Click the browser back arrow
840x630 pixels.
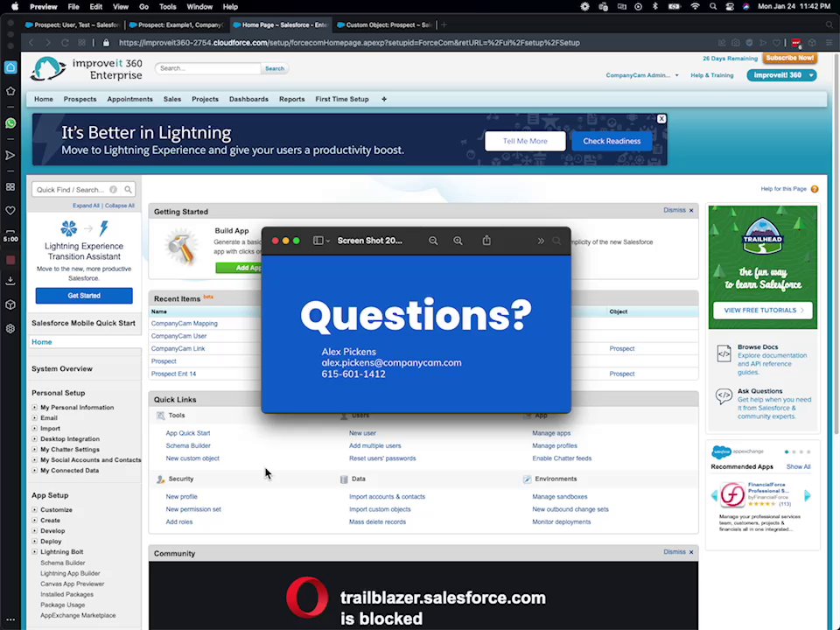tap(31, 43)
